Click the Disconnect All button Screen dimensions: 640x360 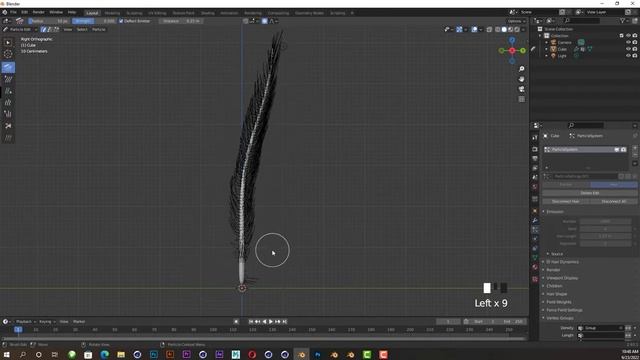pyautogui.click(x=613, y=201)
